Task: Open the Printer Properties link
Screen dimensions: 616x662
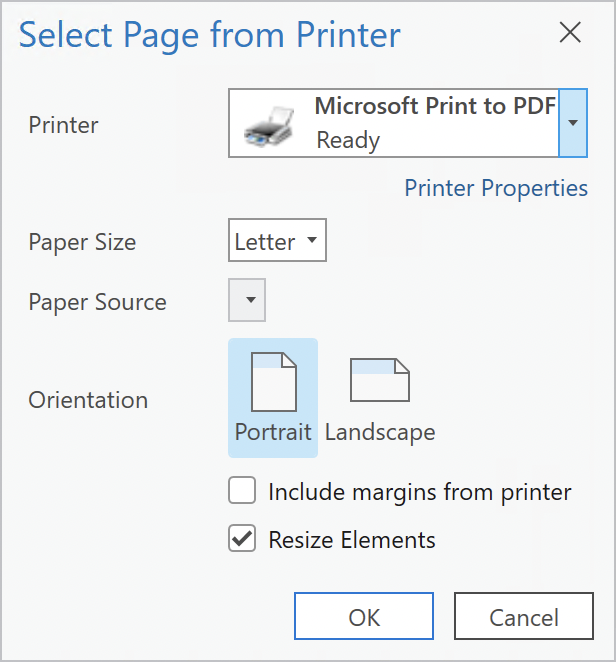Action: point(496,188)
